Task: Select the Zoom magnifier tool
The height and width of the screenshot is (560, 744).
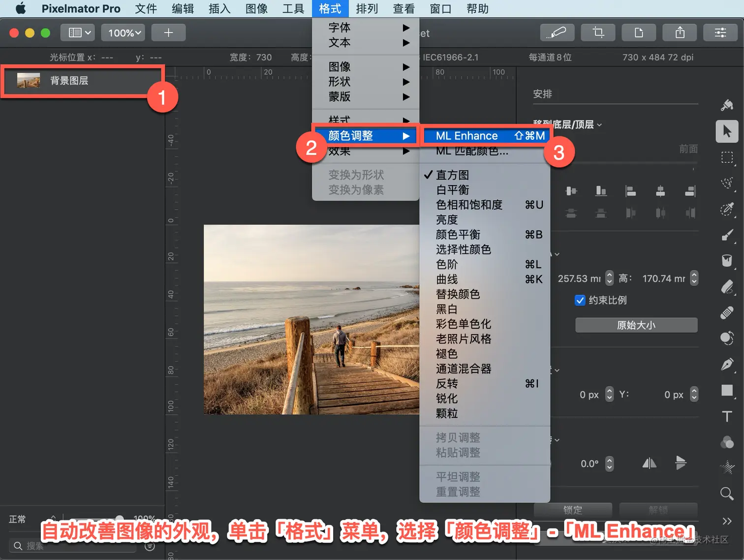Action: [x=727, y=493]
